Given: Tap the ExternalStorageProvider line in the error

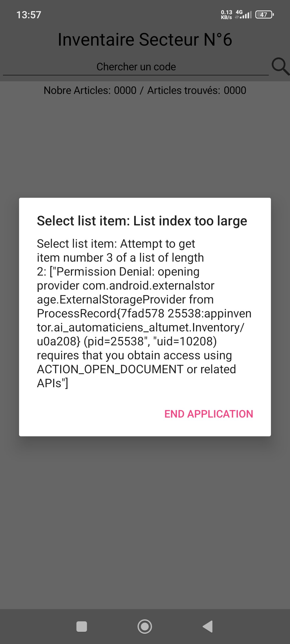Looking at the screenshot, I should [x=125, y=299].
